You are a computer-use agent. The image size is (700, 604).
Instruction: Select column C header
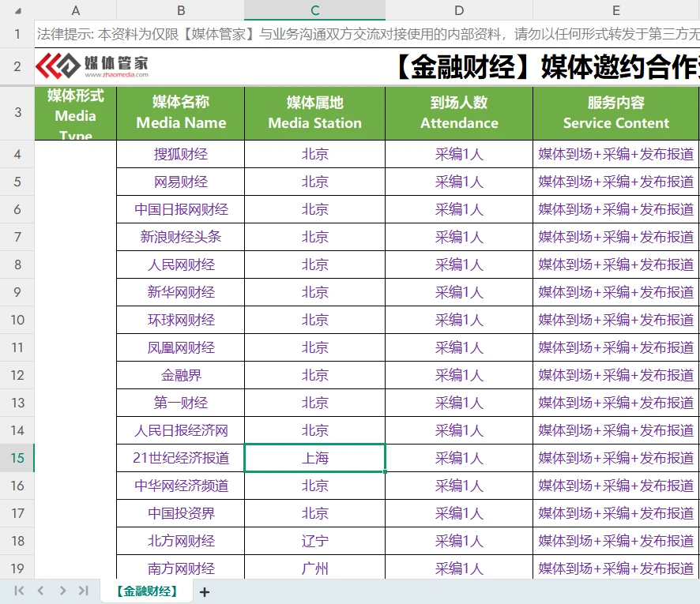click(314, 9)
